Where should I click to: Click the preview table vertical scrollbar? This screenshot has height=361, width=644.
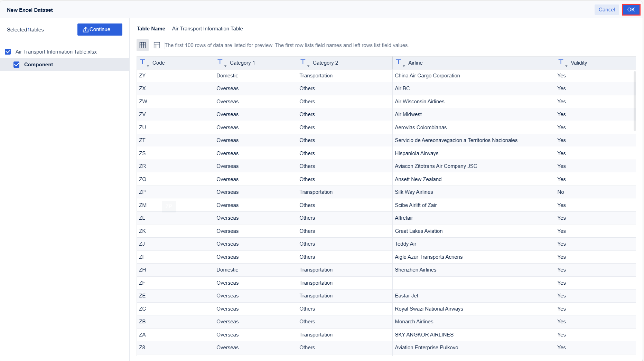(634, 101)
